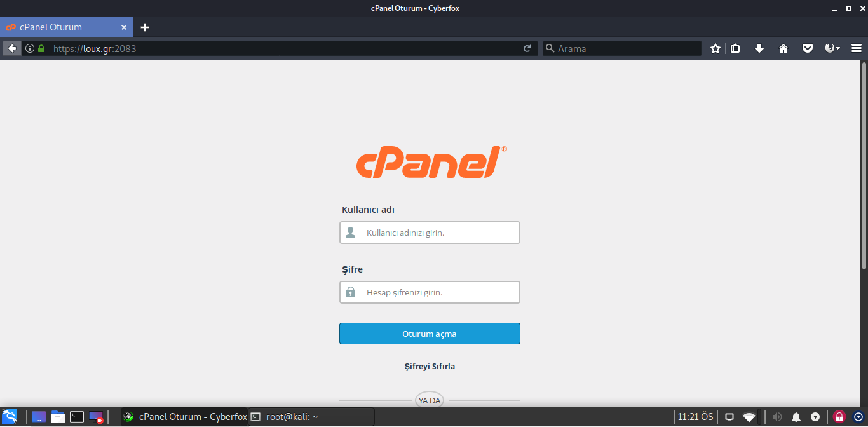Reload the page with the refresh icon
The height and width of the screenshot is (427, 868).
(x=527, y=48)
